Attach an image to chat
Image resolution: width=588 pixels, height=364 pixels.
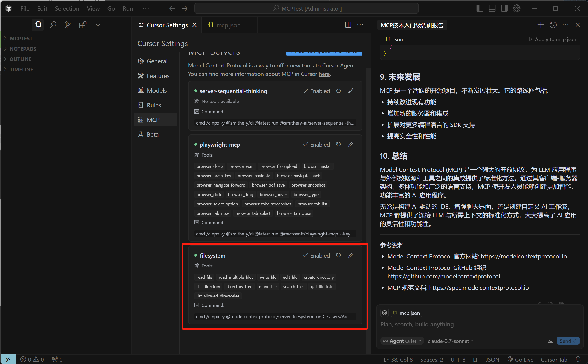coord(550,341)
